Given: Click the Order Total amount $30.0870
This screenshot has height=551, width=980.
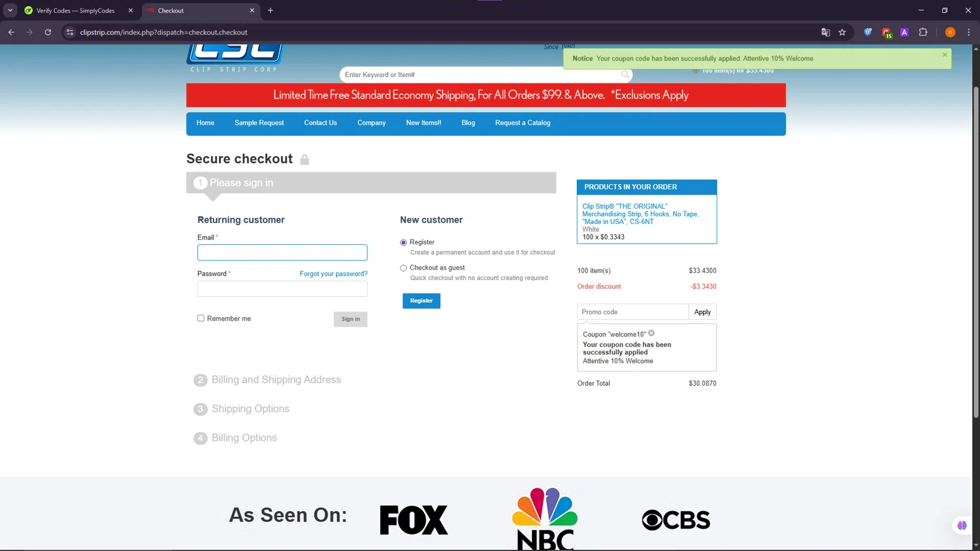Looking at the screenshot, I should pyautogui.click(x=702, y=383).
